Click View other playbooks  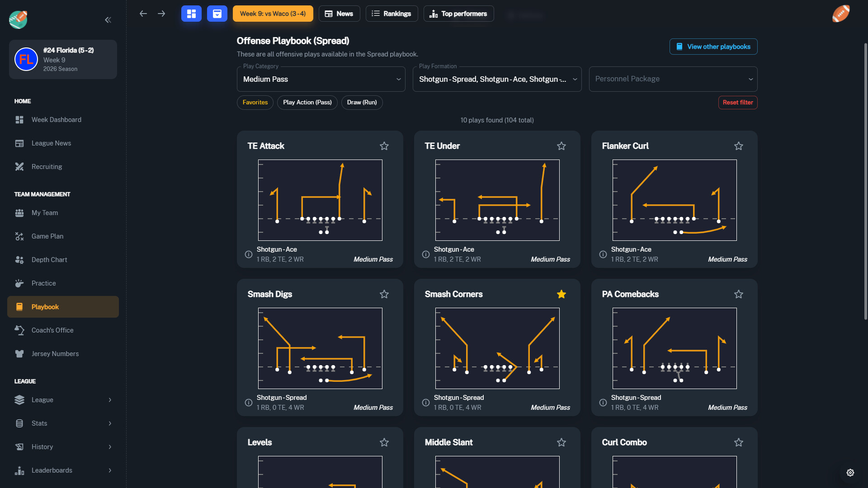(x=713, y=47)
